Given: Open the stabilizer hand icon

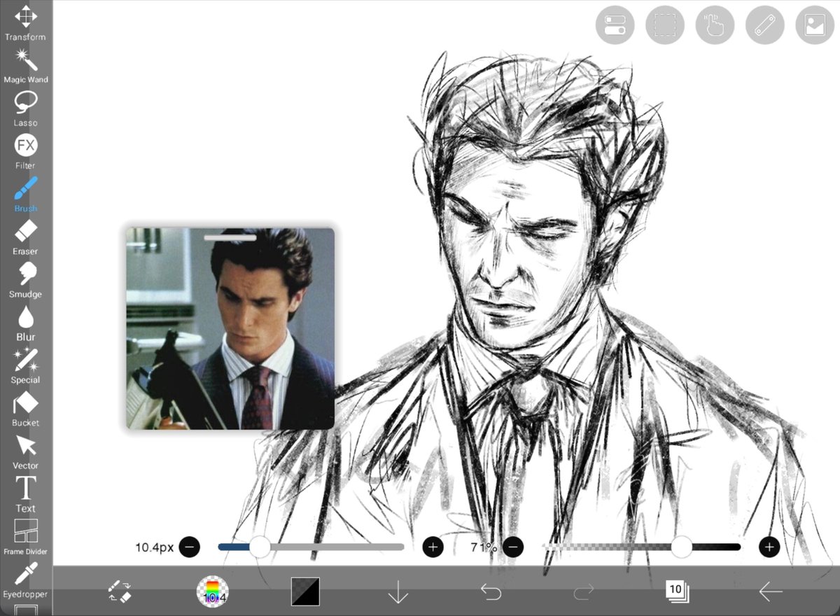Looking at the screenshot, I should 715,25.
